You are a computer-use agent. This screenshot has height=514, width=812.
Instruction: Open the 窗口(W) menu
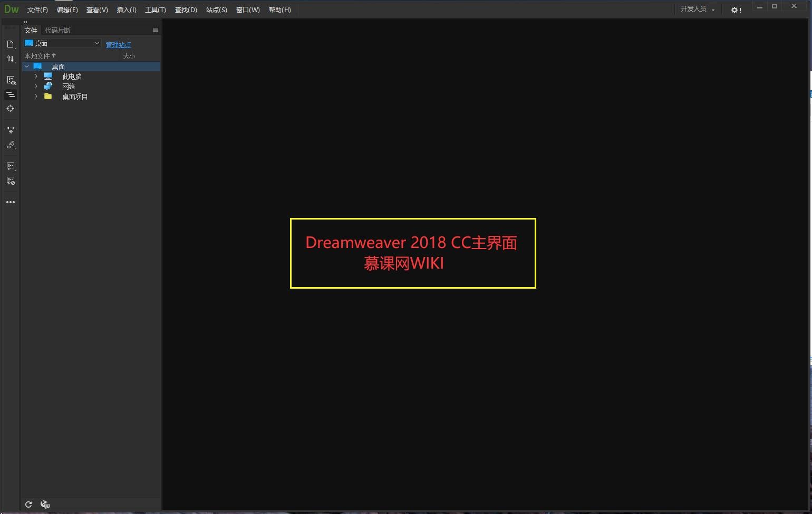[248, 10]
